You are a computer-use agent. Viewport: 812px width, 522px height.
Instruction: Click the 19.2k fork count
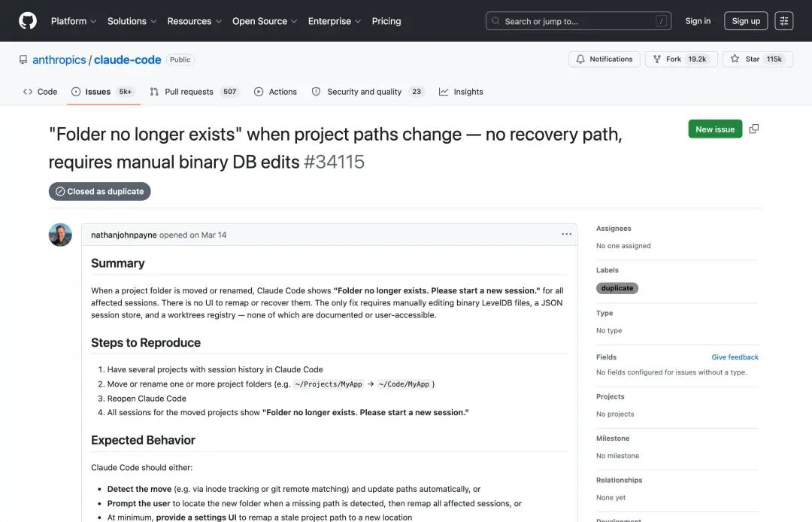pos(697,59)
